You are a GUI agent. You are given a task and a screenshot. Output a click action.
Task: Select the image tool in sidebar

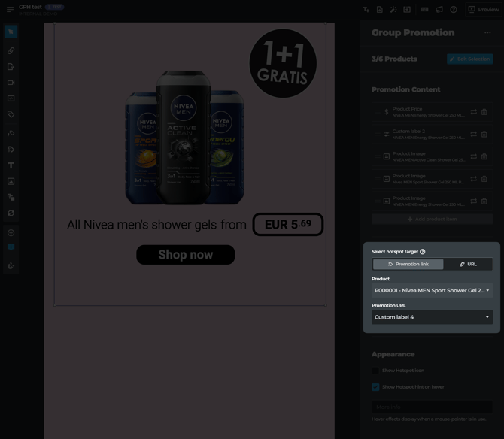point(11,181)
